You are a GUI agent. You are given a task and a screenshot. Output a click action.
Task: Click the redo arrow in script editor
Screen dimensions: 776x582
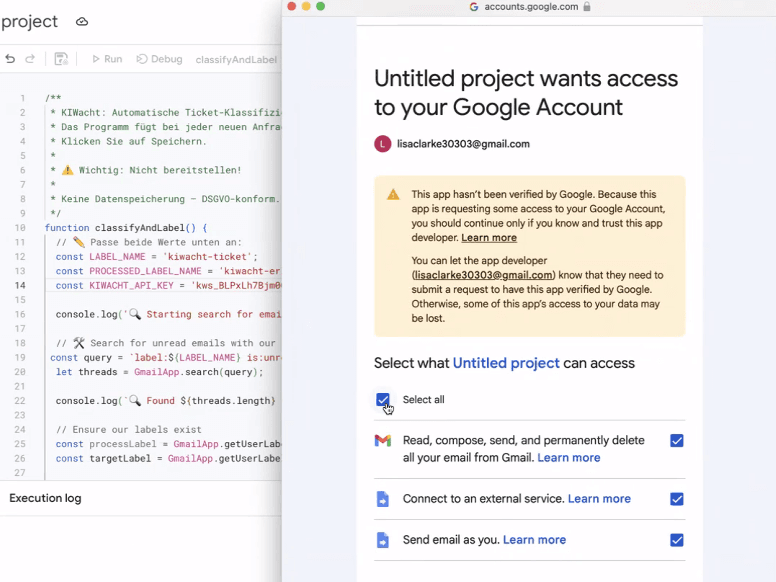30,59
